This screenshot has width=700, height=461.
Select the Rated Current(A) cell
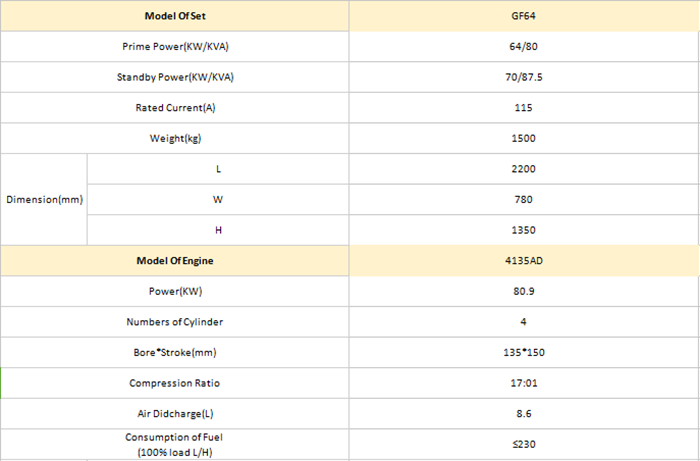click(175, 108)
